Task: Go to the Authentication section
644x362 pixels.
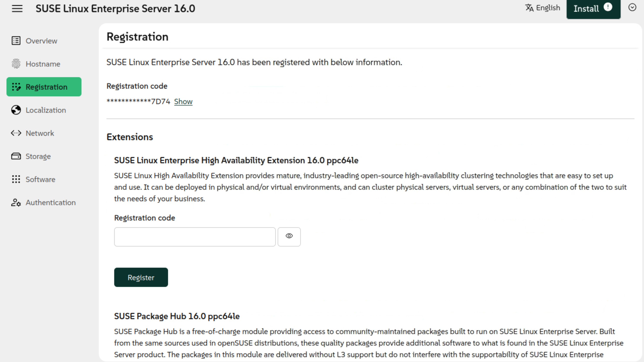Action: [x=50, y=202]
